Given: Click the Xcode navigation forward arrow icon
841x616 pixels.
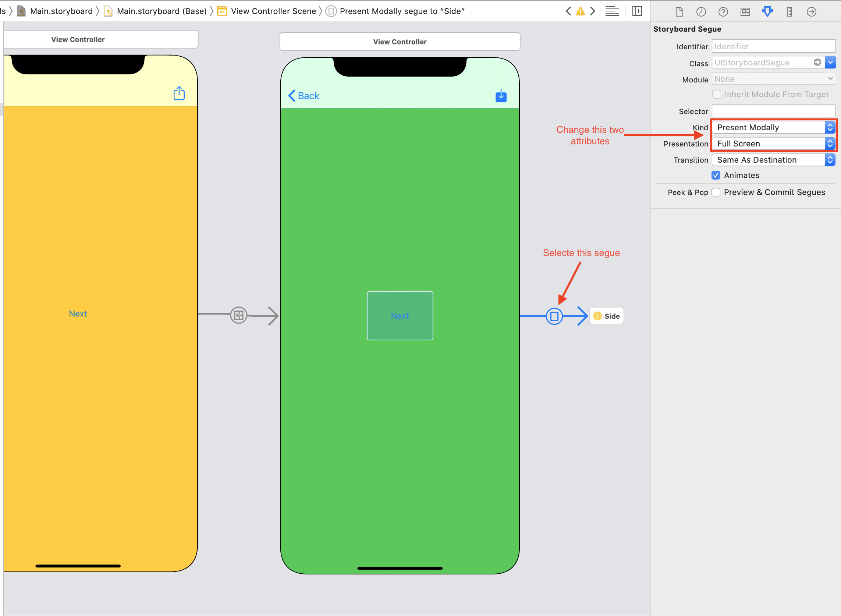Looking at the screenshot, I should pyautogui.click(x=592, y=10).
